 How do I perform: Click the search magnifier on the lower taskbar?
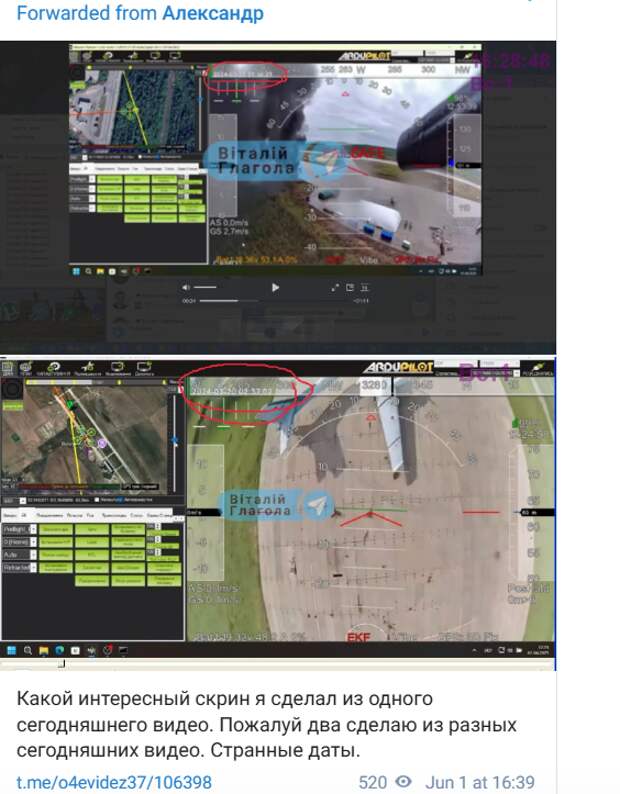[28, 650]
